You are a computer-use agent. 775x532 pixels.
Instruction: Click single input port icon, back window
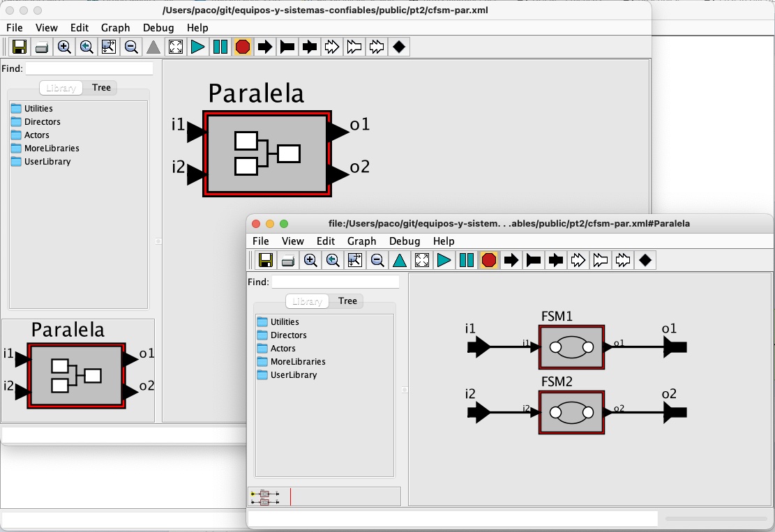pos(265,47)
